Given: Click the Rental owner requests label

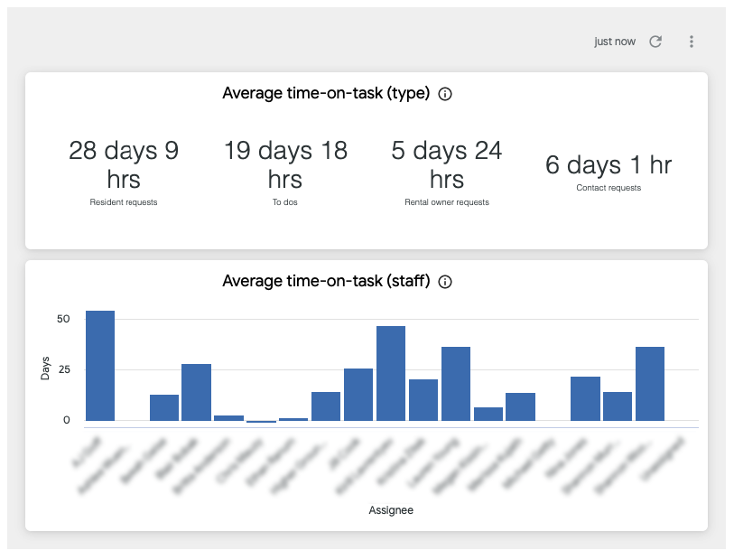Looking at the screenshot, I should pyautogui.click(x=447, y=202).
